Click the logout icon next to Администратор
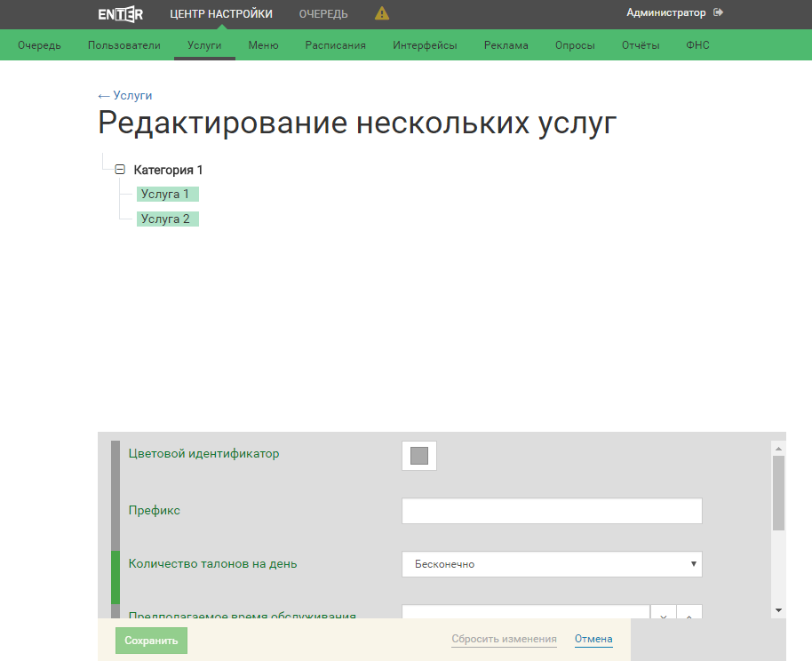 pos(718,12)
